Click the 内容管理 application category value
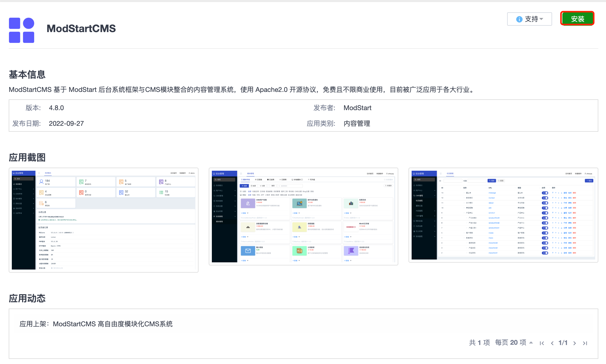Viewport: 606px width, 364px height. click(357, 123)
